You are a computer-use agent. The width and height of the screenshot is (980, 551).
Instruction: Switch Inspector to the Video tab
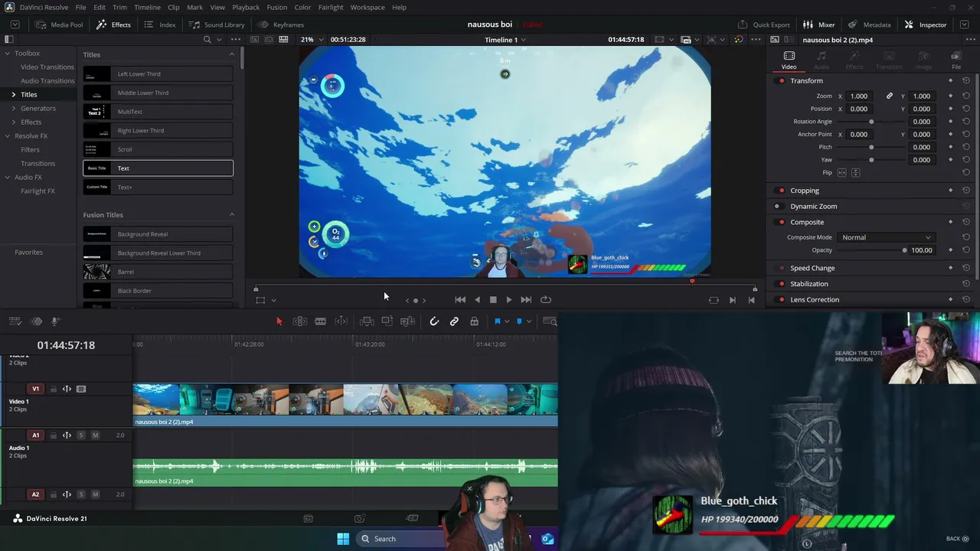[x=789, y=60]
